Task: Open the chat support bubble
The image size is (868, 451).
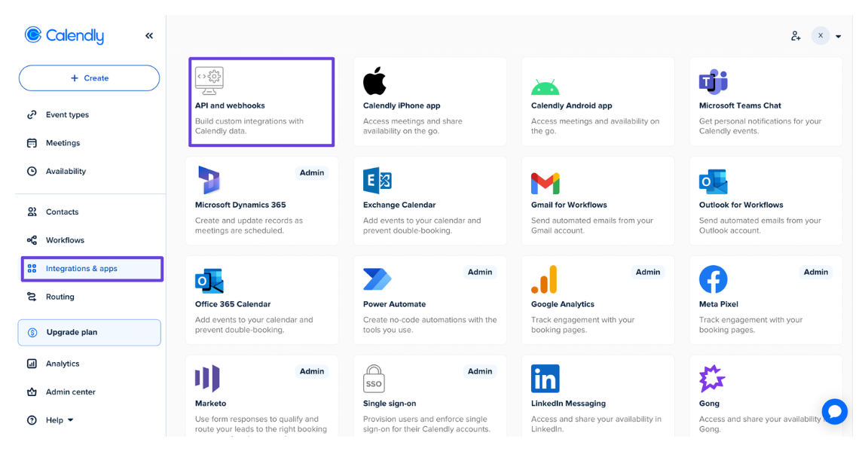Action: coord(834,412)
